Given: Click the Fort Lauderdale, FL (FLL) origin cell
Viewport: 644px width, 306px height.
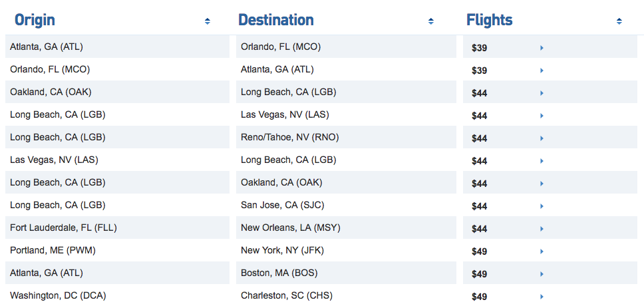Looking at the screenshot, I should [x=64, y=228].
